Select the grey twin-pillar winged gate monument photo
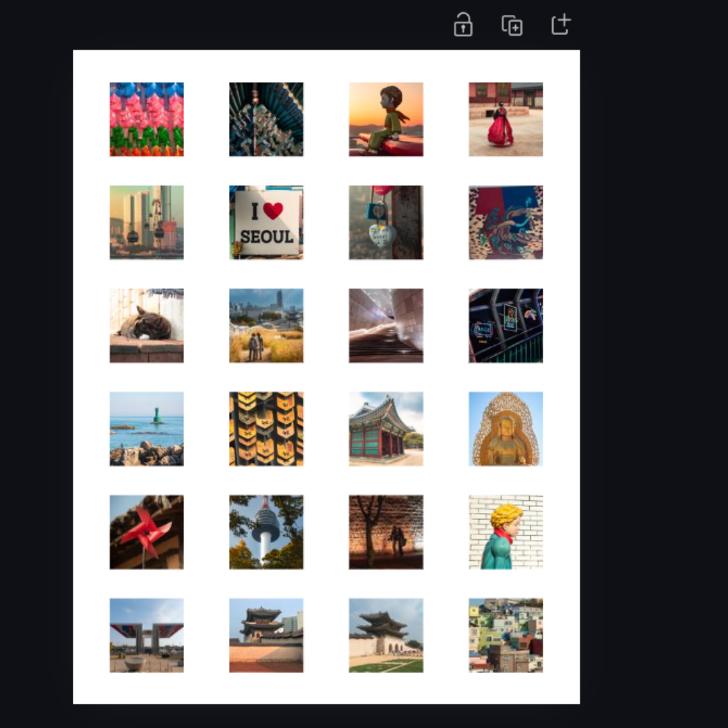Image resolution: width=728 pixels, height=728 pixels. pos(147,635)
